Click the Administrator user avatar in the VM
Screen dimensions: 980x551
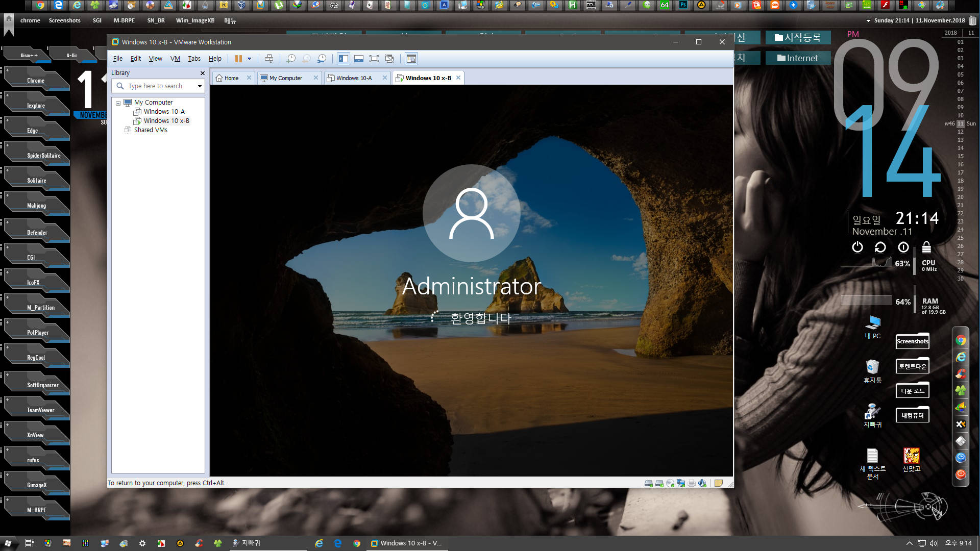point(472,213)
